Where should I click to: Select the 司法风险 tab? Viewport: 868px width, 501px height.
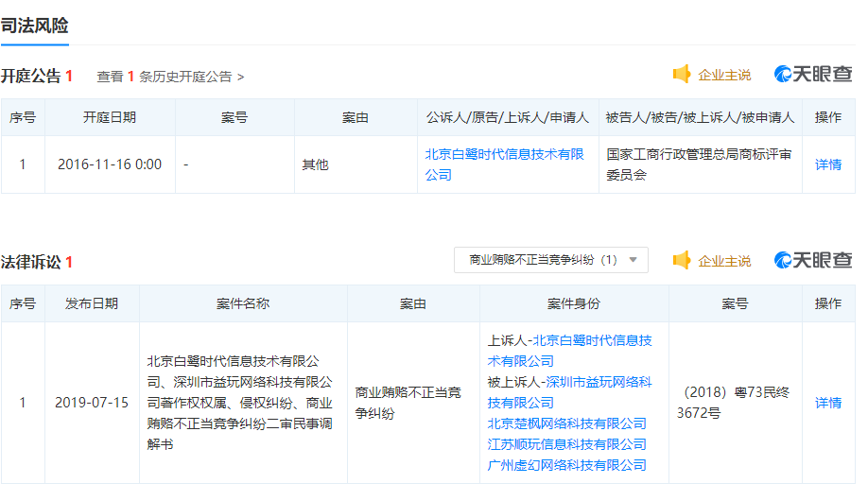coord(34,26)
